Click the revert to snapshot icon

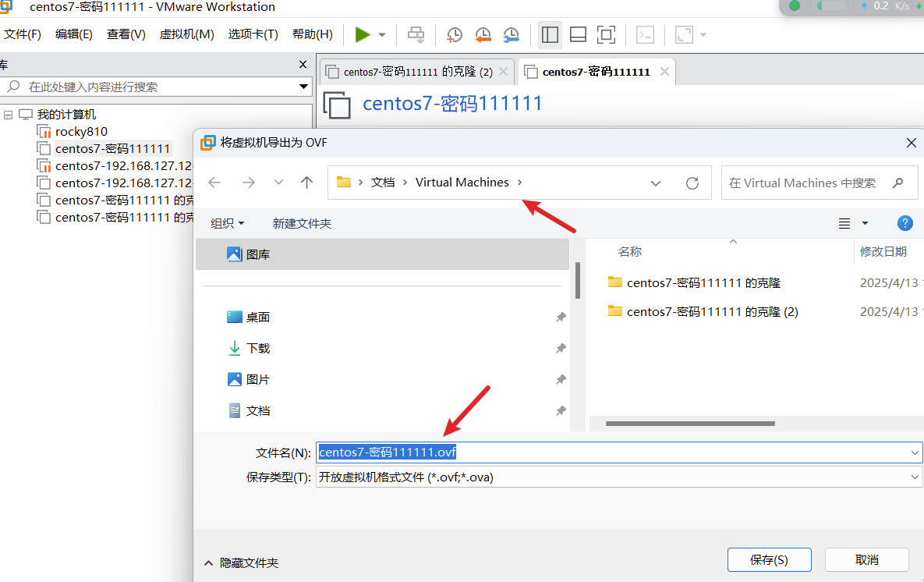(483, 35)
